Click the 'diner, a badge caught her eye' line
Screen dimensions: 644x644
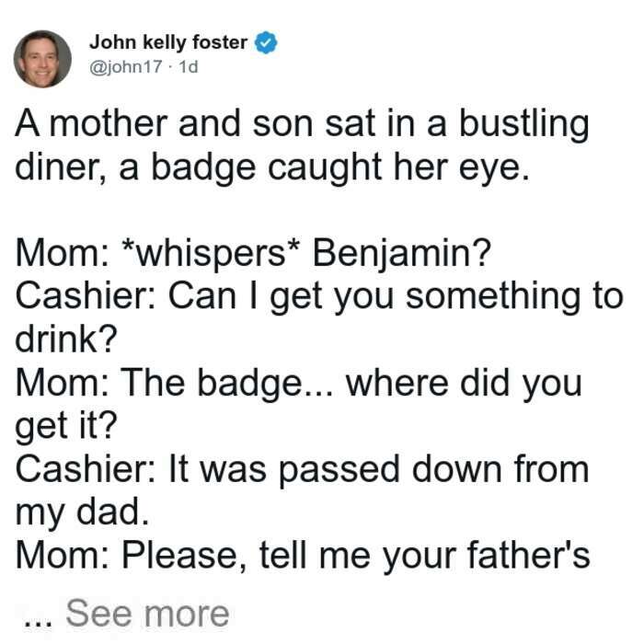click(x=272, y=167)
